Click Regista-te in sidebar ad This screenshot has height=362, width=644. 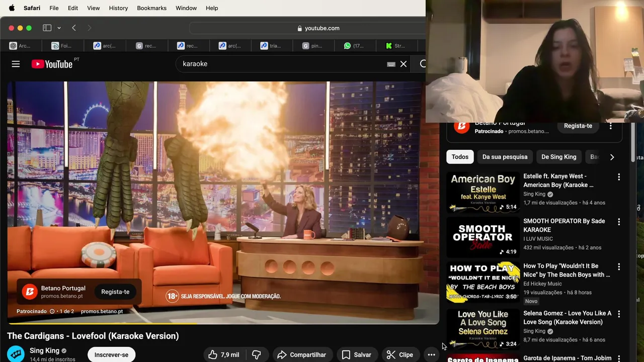point(578,126)
